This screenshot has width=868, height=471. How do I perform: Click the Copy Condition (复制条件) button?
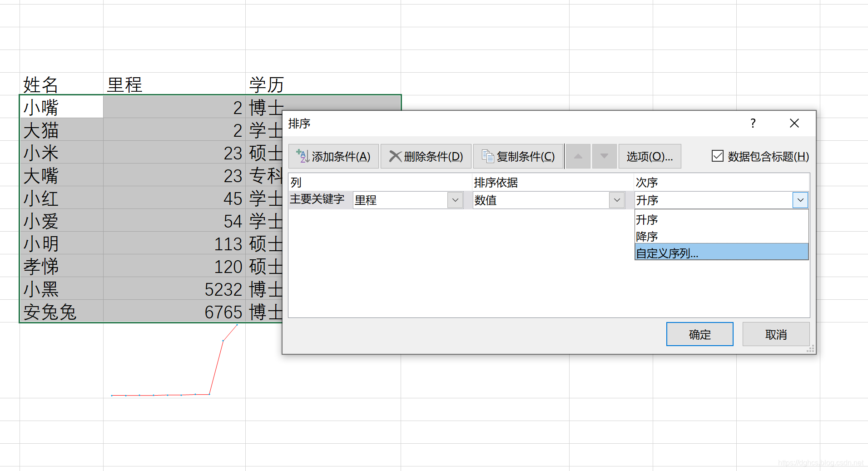click(518, 156)
